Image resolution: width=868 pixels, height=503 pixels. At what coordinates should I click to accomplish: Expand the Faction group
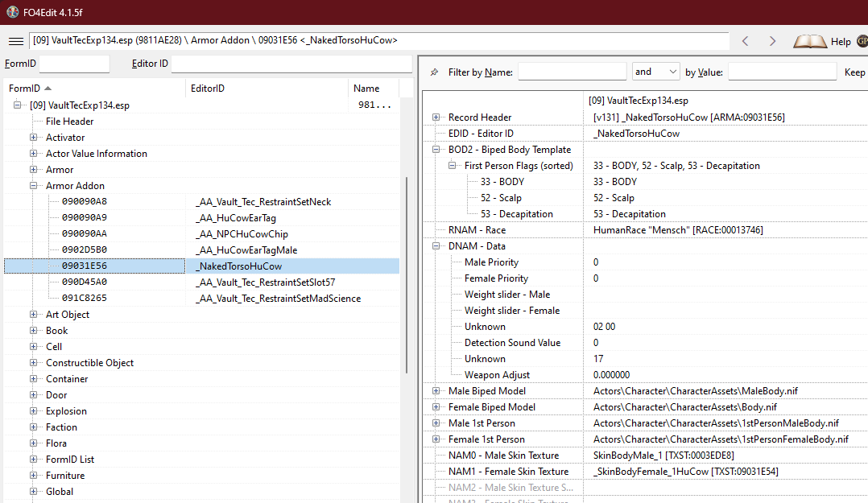tap(34, 427)
